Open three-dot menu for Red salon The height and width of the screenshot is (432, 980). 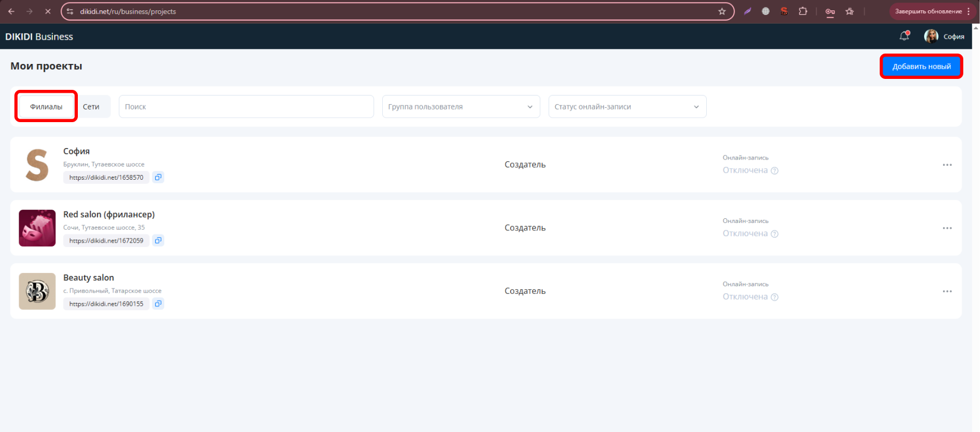(947, 228)
